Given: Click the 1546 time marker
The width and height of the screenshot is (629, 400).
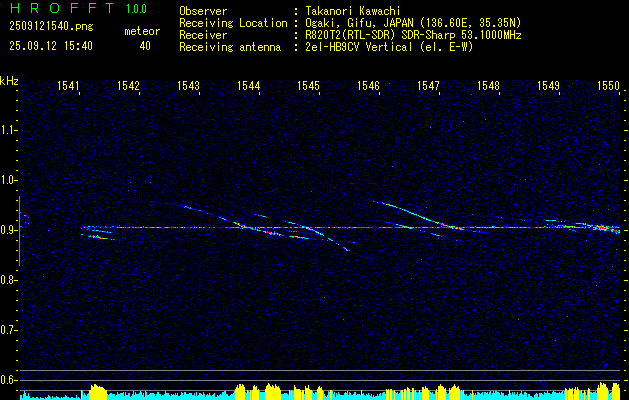Looking at the screenshot, I should [x=369, y=85].
